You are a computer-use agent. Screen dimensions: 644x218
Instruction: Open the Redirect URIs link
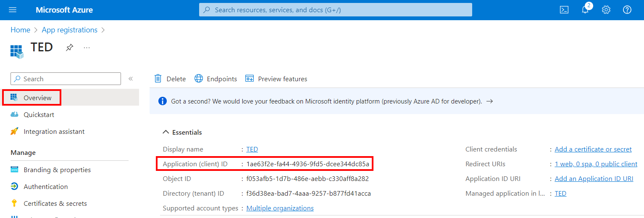596,164
